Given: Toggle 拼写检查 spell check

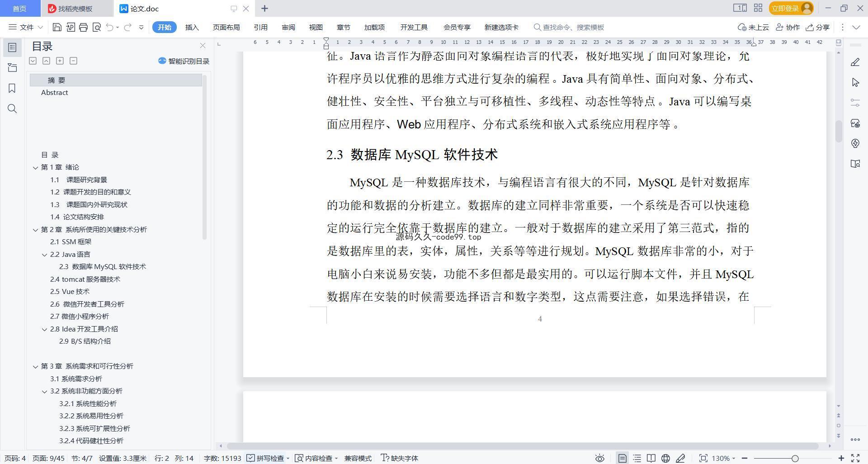Looking at the screenshot, I should click(267, 458).
